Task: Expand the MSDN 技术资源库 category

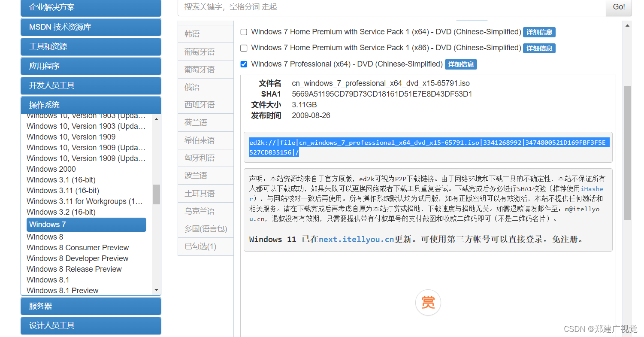Action: (91, 27)
